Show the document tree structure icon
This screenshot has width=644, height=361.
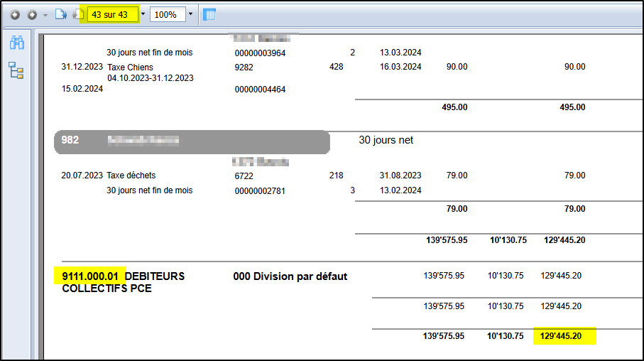point(16,70)
